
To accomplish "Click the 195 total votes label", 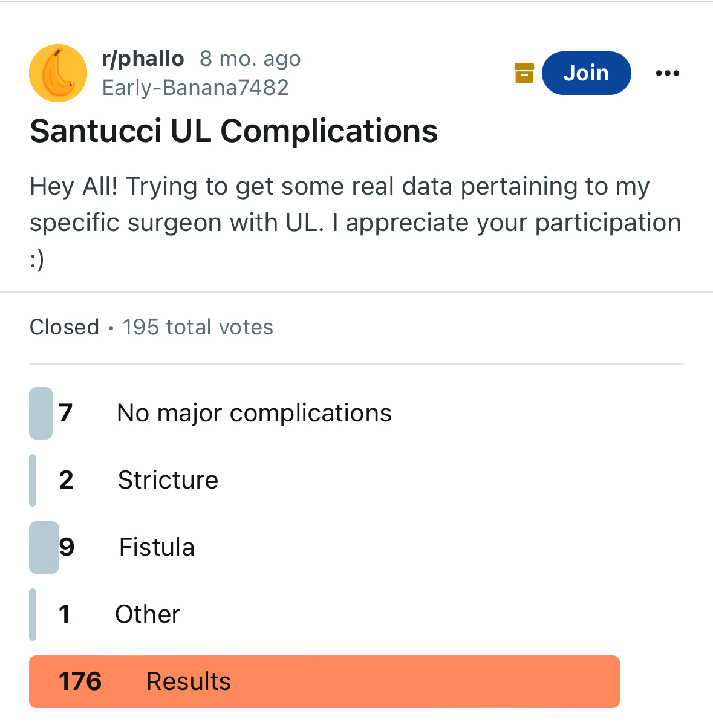I will click(198, 327).
